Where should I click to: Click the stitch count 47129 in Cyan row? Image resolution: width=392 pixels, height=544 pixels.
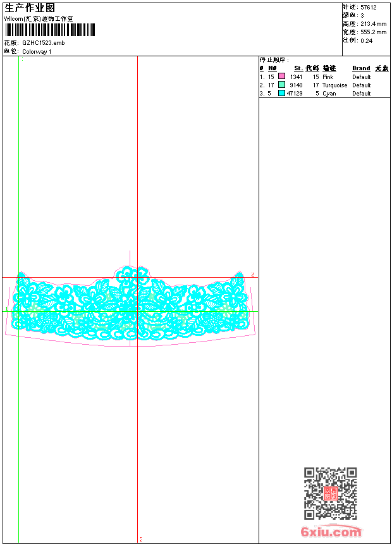point(295,94)
